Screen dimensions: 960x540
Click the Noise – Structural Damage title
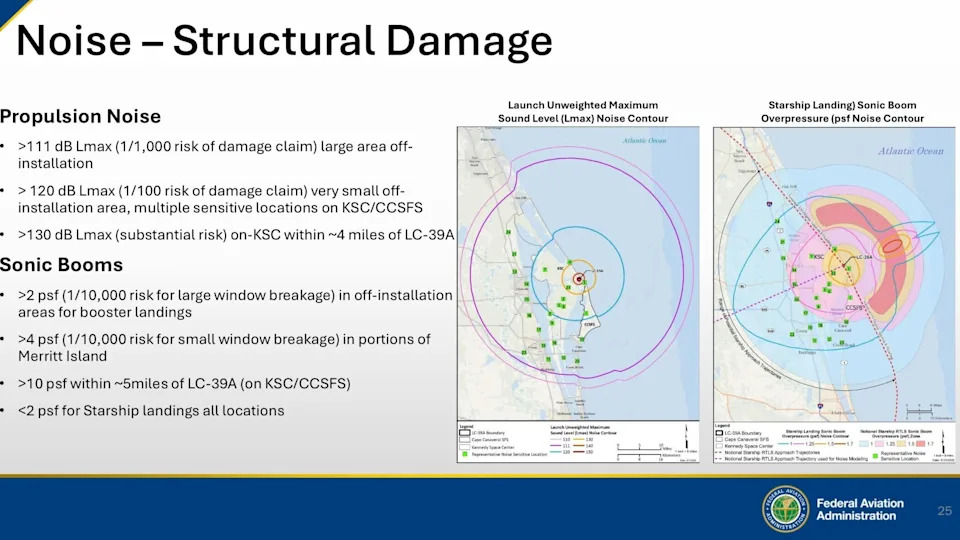(284, 40)
